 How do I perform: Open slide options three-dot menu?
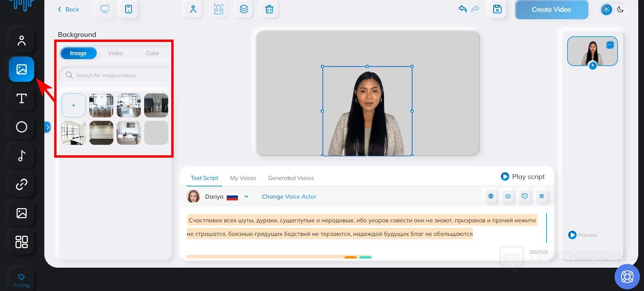(609, 45)
